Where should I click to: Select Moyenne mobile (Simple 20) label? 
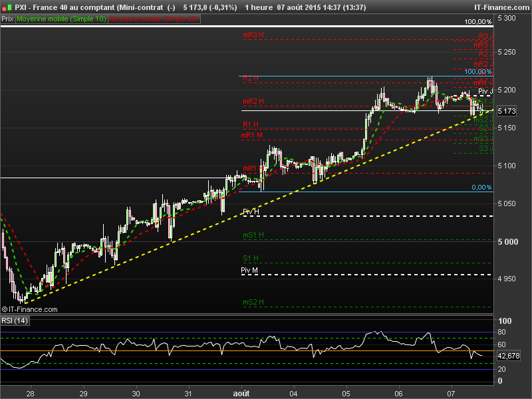[154, 19]
